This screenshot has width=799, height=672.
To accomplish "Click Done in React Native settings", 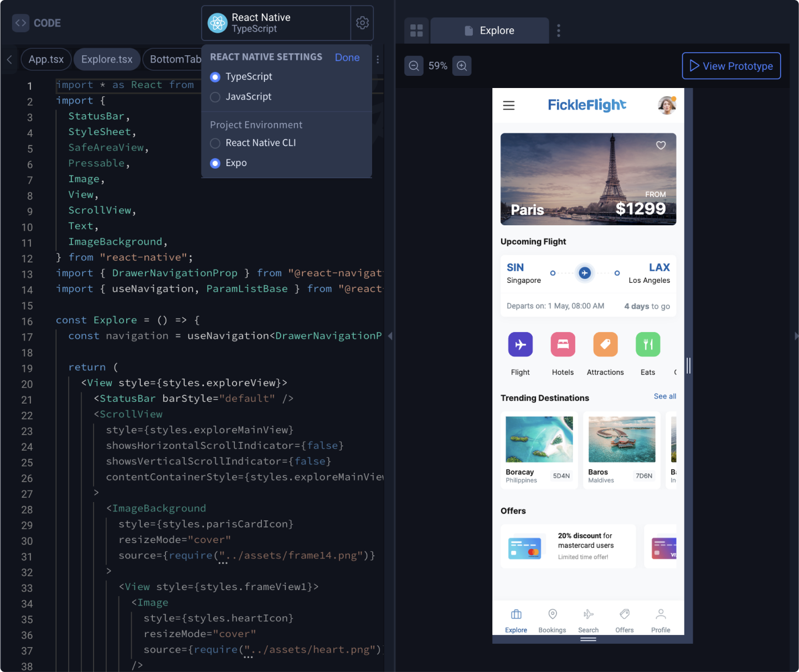I will (x=347, y=58).
